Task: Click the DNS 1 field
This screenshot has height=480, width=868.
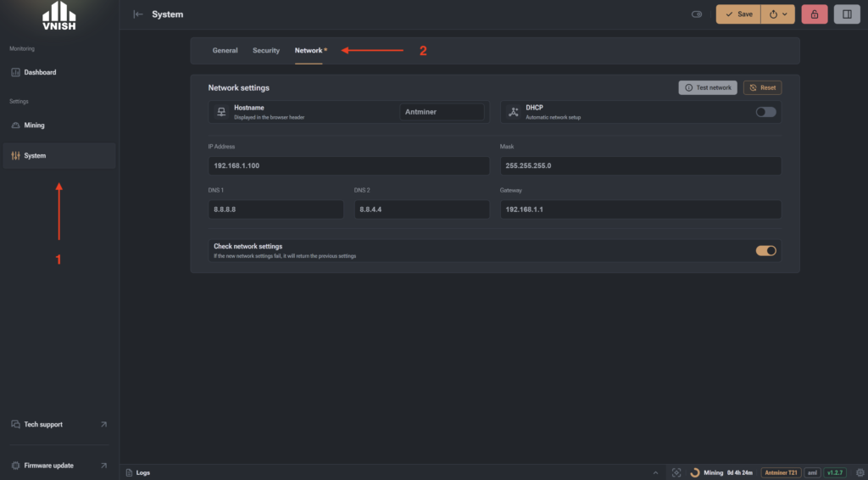Action: pyautogui.click(x=275, y=209)
